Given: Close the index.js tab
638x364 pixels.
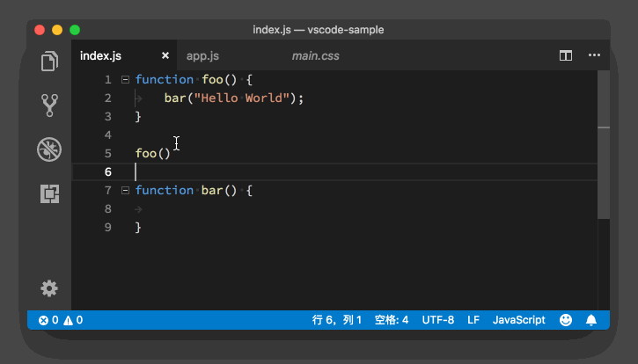Looking at the screenshot, I should (x=165, y=56).
